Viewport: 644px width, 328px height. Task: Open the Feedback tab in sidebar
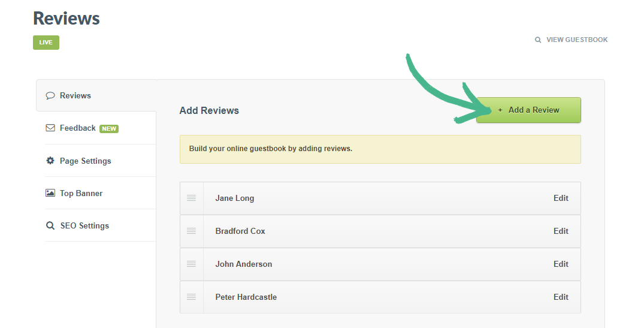pos(78,128)
